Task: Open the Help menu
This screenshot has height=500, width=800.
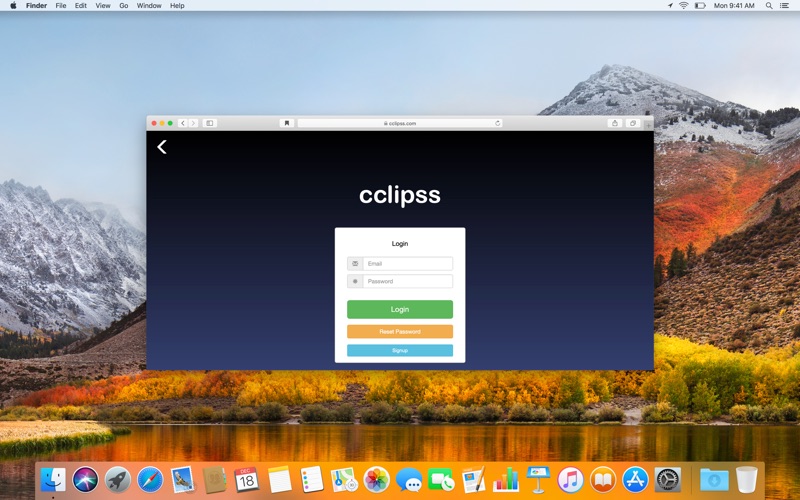Action: 177,6
